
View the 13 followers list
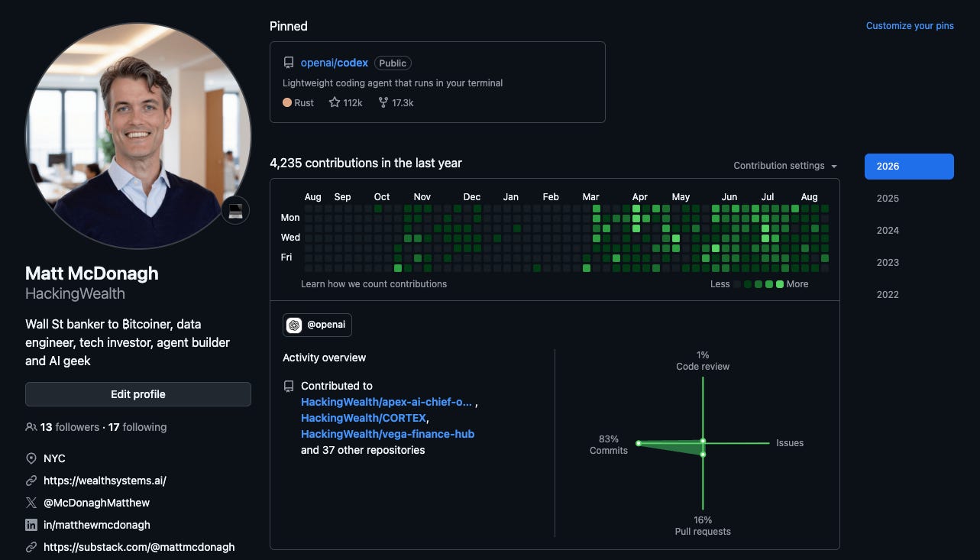(70, 427)
